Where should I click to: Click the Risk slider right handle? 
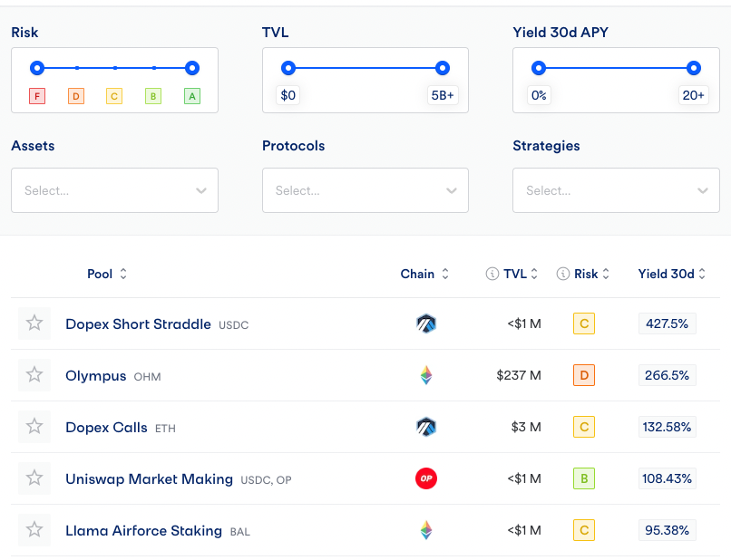point(192,68)
